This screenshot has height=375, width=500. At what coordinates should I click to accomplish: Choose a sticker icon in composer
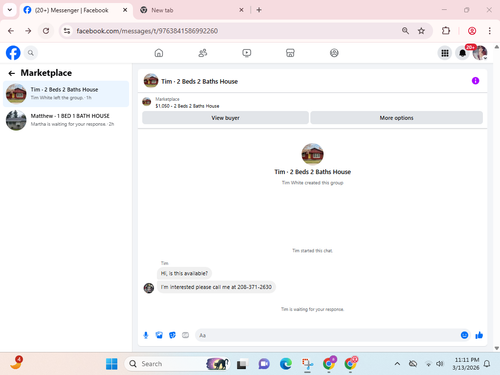point(172,335)
